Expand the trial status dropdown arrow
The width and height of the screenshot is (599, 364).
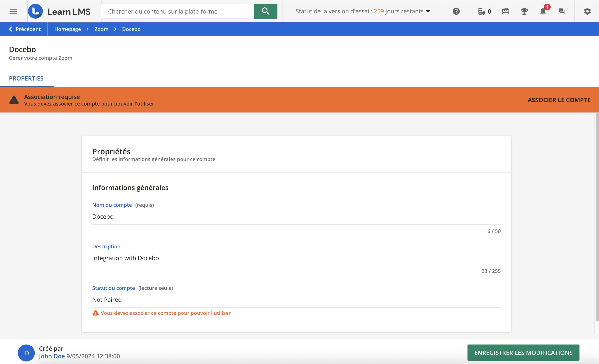tap(428, 11)
